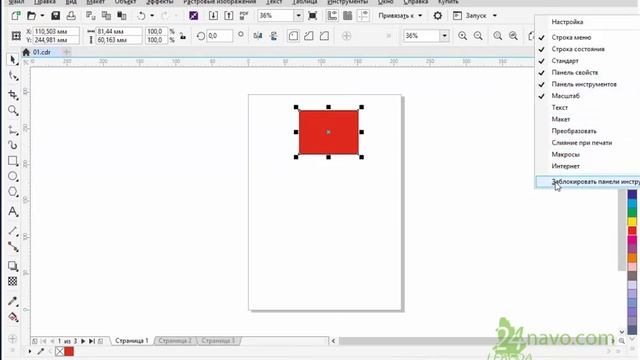The image size is (640, 360).
Task: Click the Zoom In magnifier in the zoom toolbar
Action: tap(462, 36)
